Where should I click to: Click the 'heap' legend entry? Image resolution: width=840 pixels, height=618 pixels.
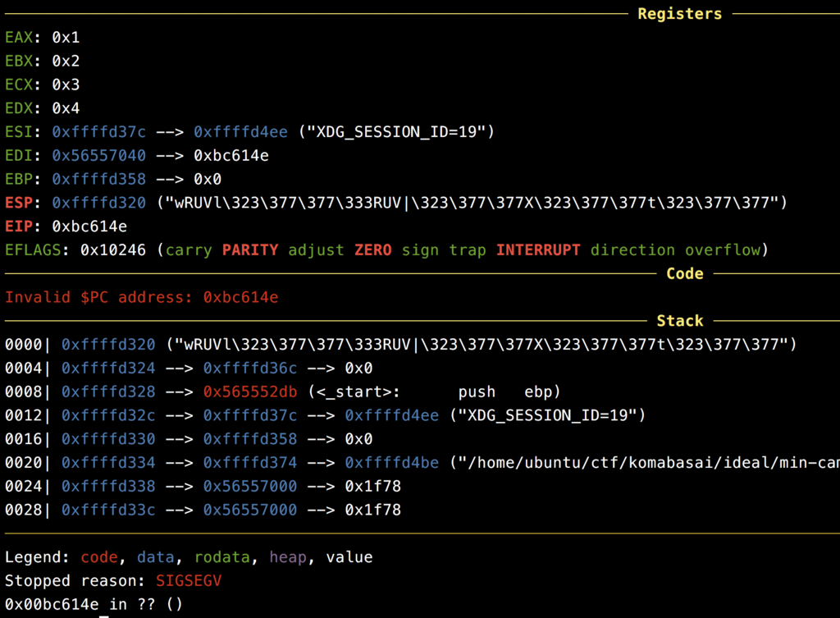(x=288, y=557)
